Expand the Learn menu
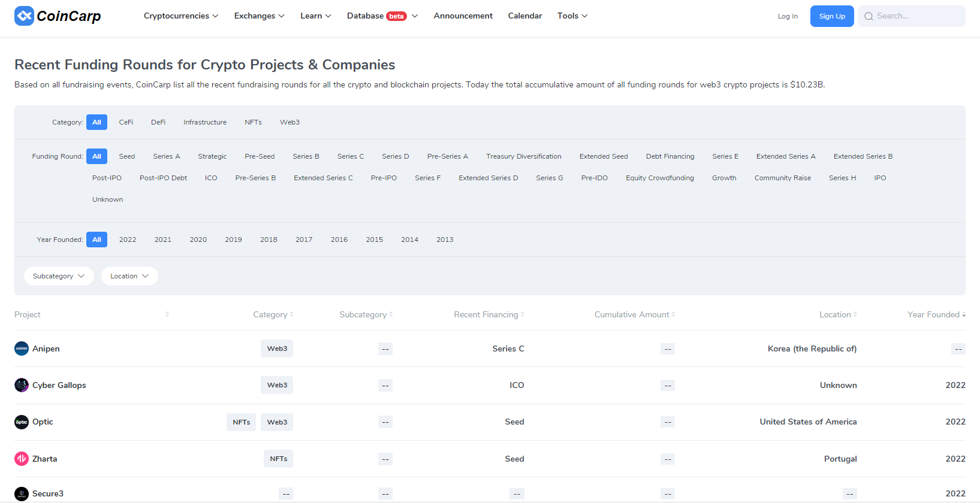 (316, 16)
